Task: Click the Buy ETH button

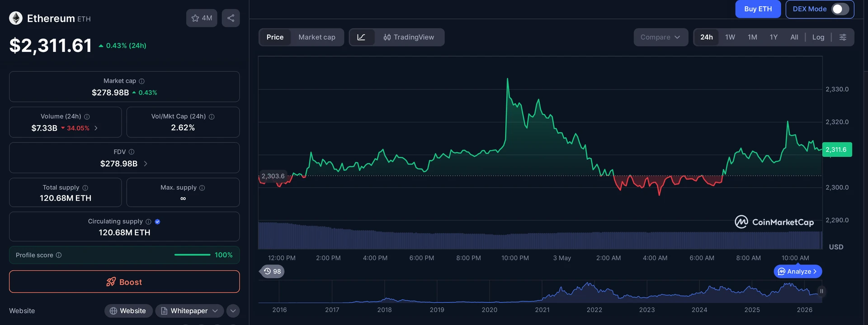Action: click(x=758, y=9)
